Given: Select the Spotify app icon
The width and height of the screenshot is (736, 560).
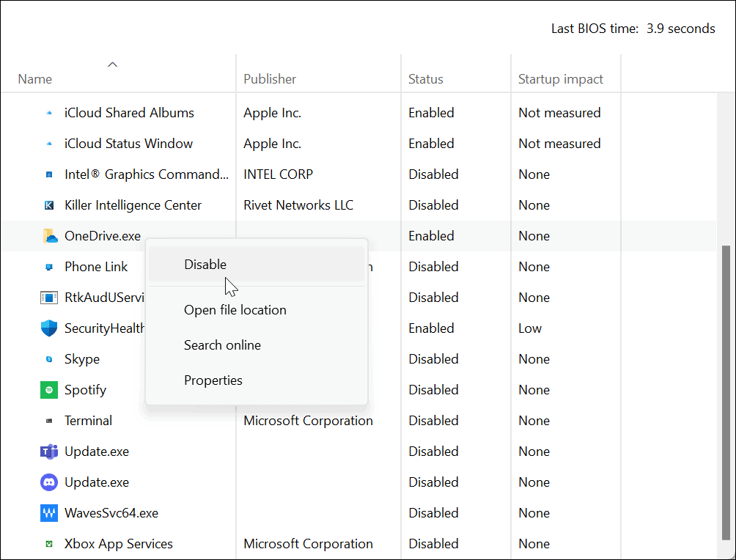Looking at the screenshot, I should click(48, 389).
